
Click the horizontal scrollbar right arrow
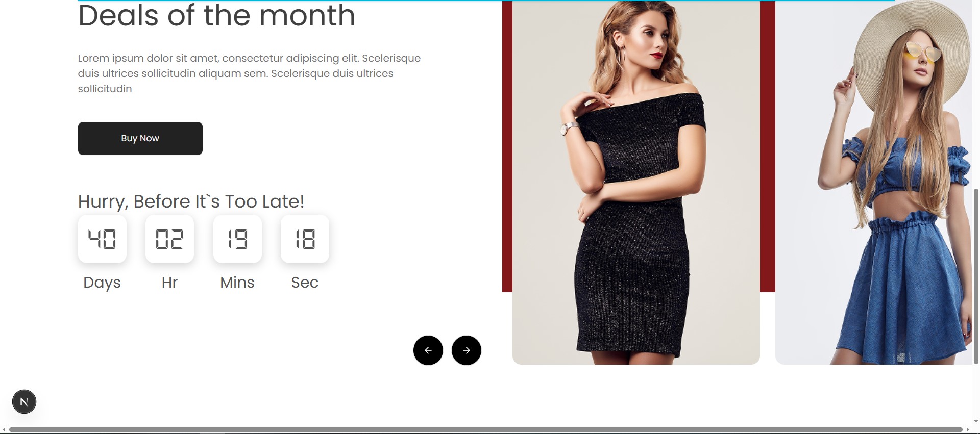pos(967,430)
